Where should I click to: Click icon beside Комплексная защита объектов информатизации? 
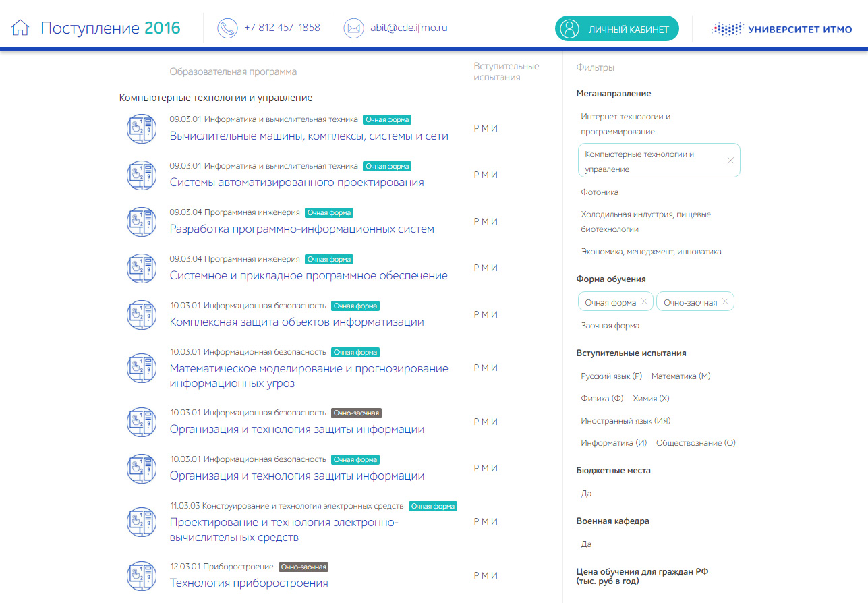[141, 314]
